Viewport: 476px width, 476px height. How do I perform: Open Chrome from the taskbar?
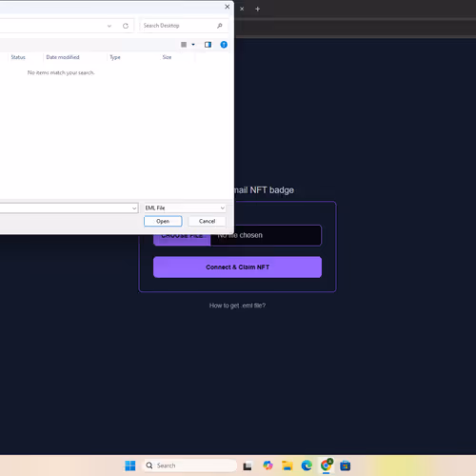(326, 466)
